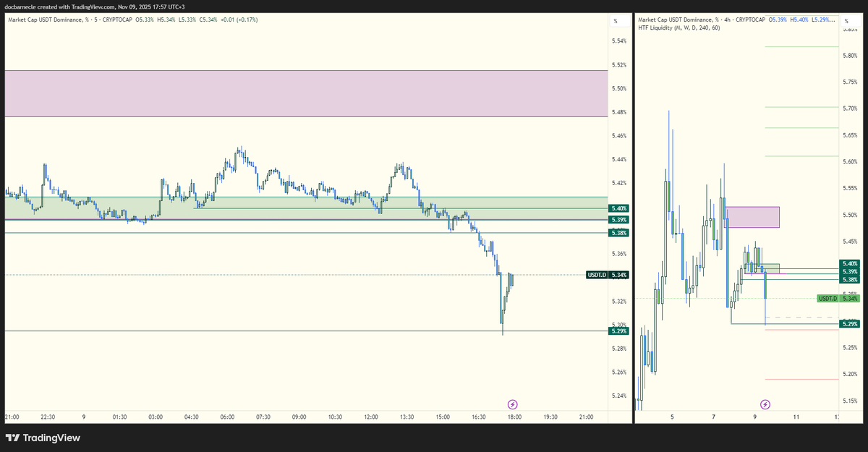
Task: Click the docbarnecle watermark text at top
Action: pyautogui.click(x=20, y=7)
